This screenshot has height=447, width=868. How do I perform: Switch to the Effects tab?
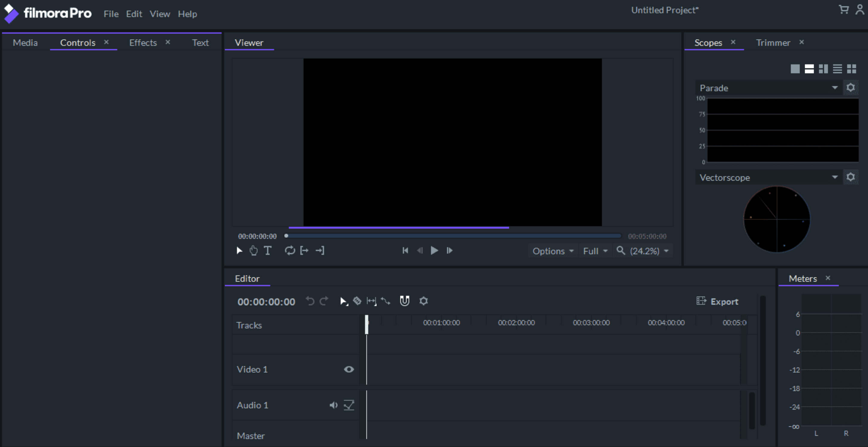(143, 43)
